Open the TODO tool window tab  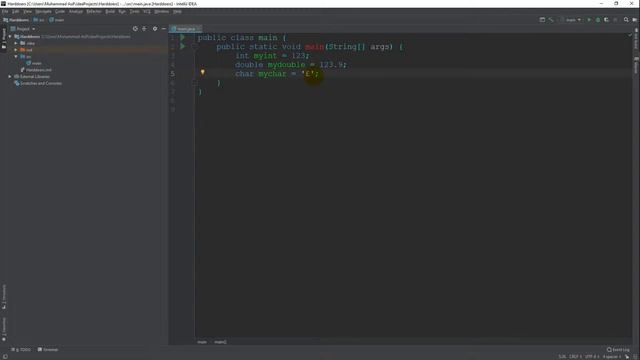click(21, 350)
